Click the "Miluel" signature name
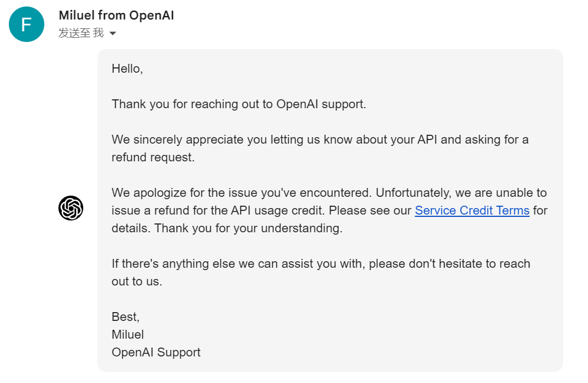The width and height of the screenshot is (588, 383). pyautogui.click(x=128, y=335)
